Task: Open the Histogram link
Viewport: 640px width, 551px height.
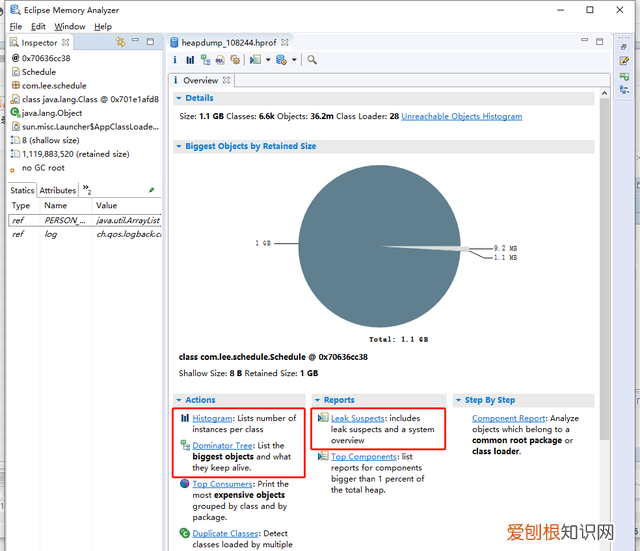Action: 212,418
